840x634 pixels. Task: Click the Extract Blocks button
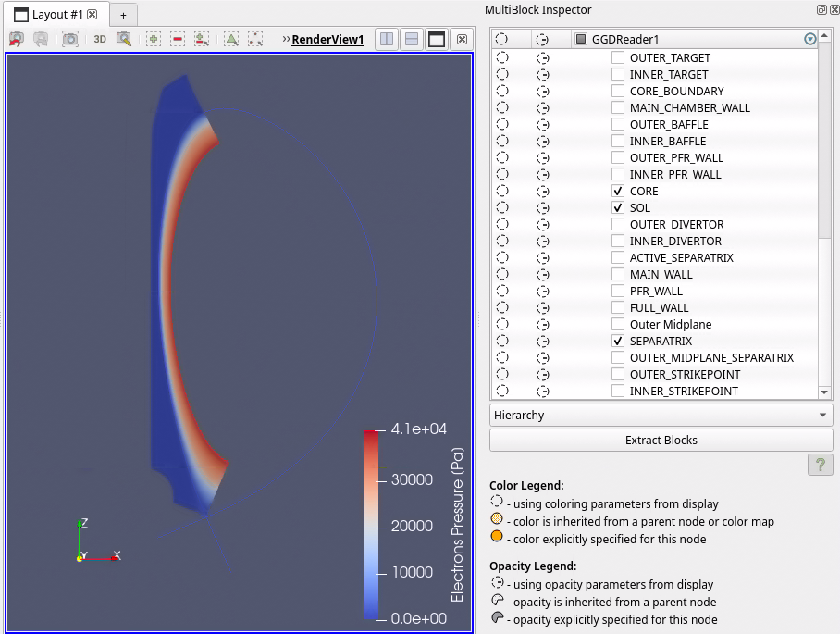[661, 440]
